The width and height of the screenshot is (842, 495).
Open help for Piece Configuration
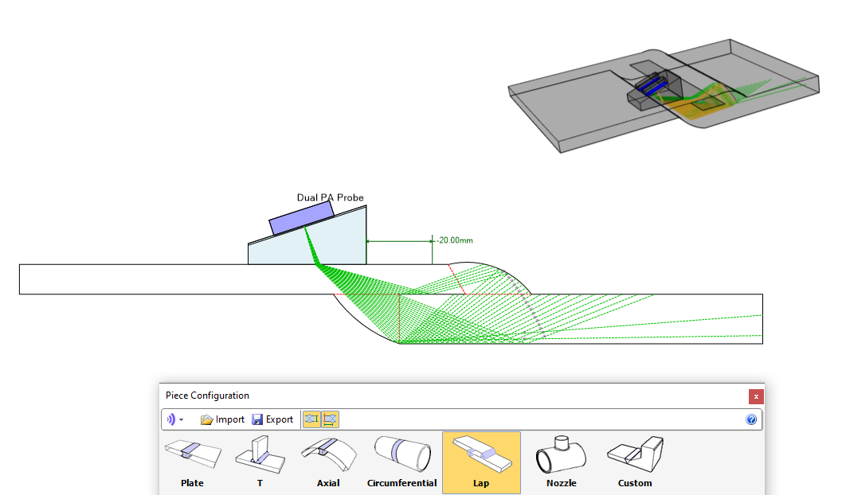coord(751,419)
